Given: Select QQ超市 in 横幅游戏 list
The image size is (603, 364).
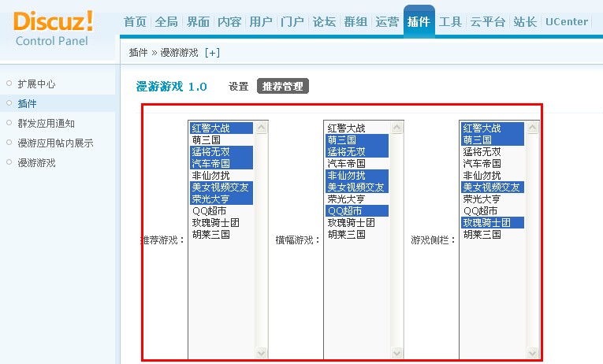Looking at the screenshot, I should pyautogui.click(x=357, y=210).
